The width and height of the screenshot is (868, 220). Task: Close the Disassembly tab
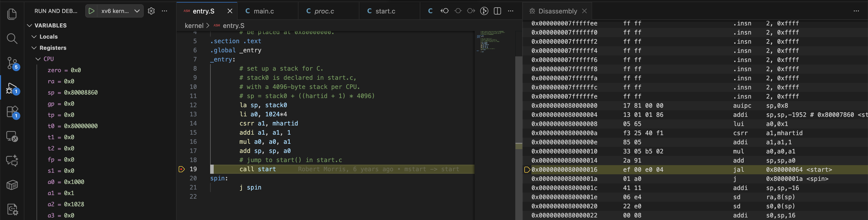pyautogui.click(x=585, y=11)
